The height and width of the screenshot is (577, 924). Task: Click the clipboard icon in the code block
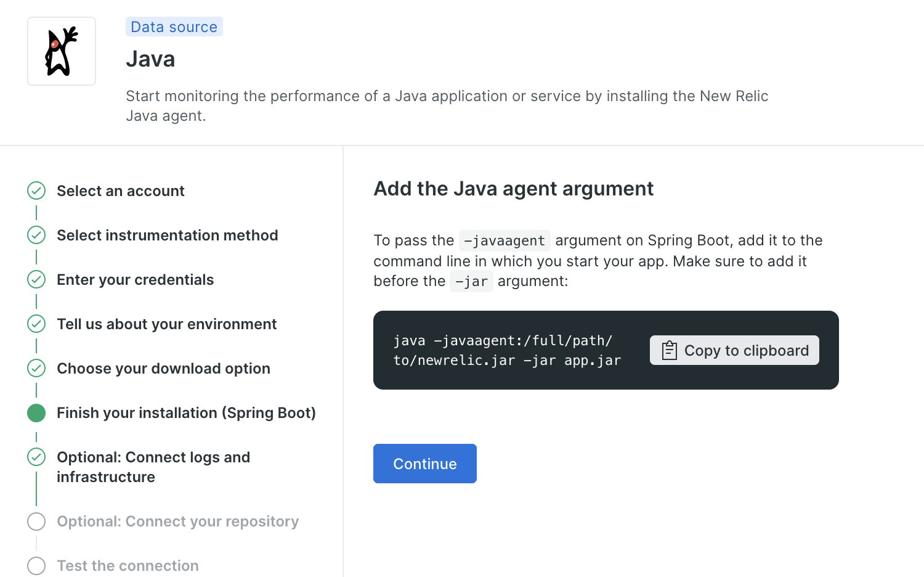pos(669,350)
